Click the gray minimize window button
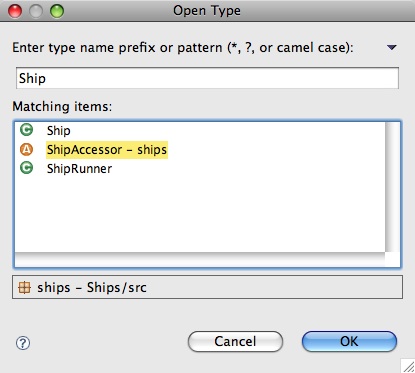 [x=36, y=11]
